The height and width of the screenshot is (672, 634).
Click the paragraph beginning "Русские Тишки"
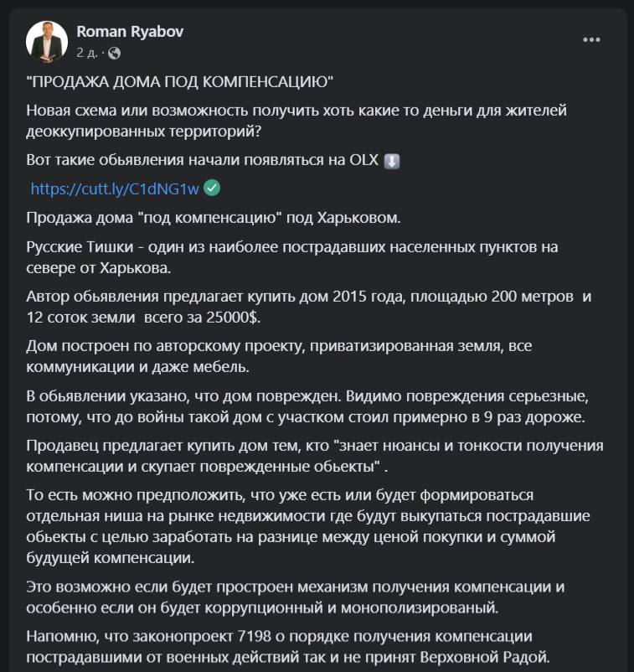pos(291,259)
